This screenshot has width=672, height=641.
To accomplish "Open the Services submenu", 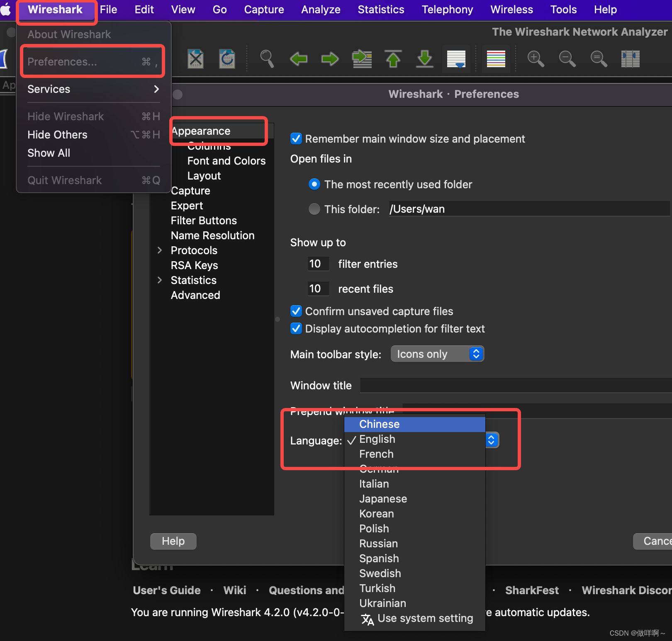I will 94,89.
